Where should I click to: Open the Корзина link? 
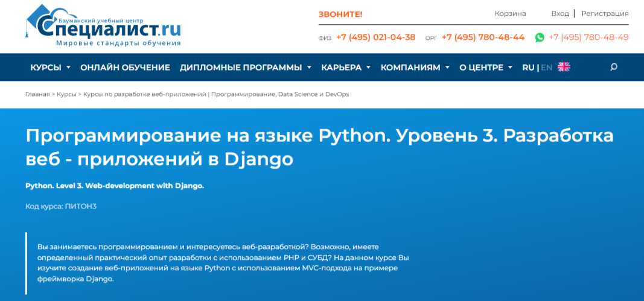point(510,13)
